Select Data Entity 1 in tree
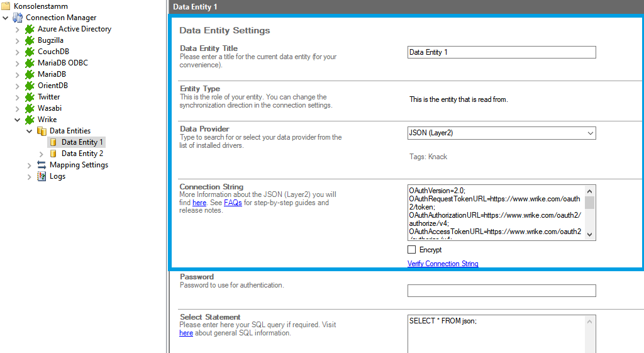 (x=82, y=142)
